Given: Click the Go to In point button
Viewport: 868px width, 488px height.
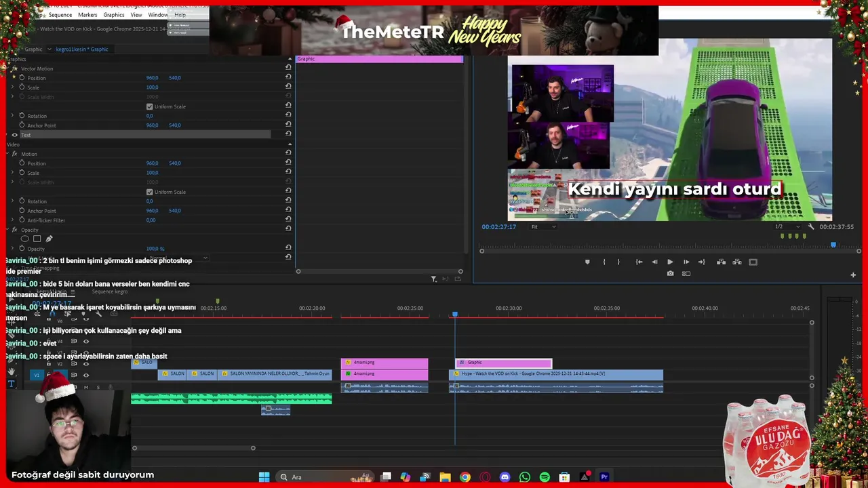Looking at the screenshot, I should (x=639, y=262).
